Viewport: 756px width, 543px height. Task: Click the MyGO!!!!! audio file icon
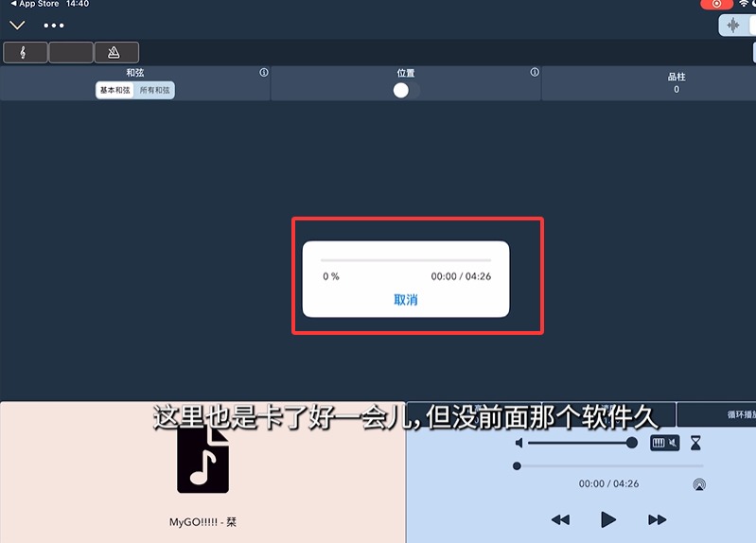[x=202, y=462]
